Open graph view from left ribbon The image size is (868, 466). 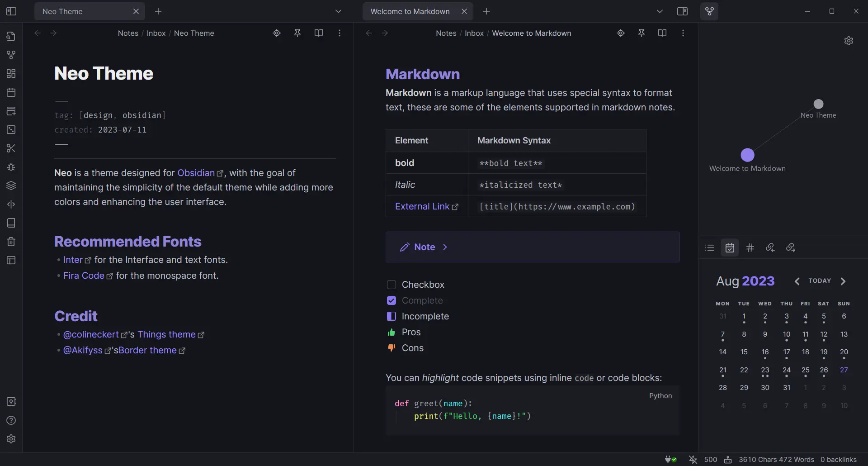click(x=11, y=55)
